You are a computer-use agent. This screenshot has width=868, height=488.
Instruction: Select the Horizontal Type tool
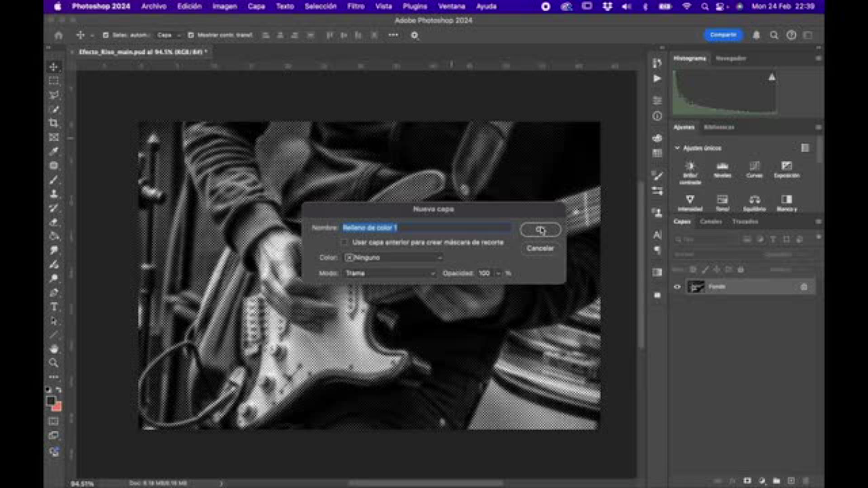54,307
